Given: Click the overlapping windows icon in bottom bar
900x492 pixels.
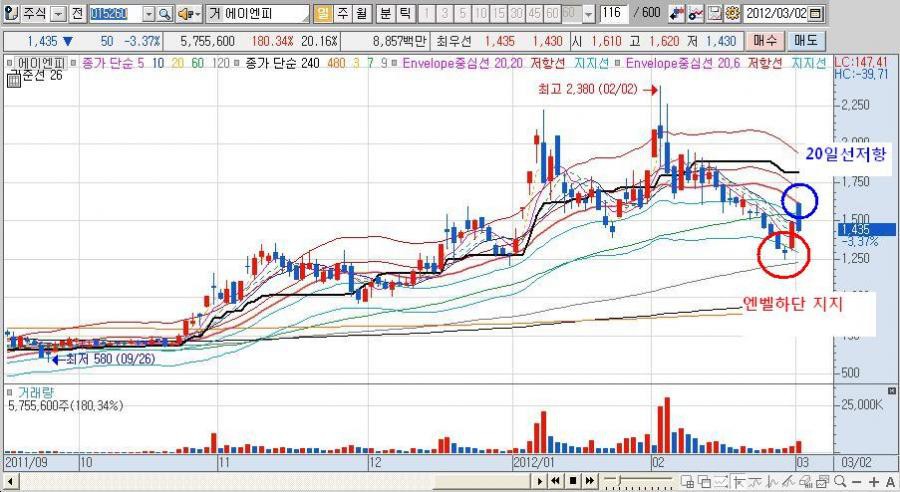Looking at the screenshot, I should 704,482.
